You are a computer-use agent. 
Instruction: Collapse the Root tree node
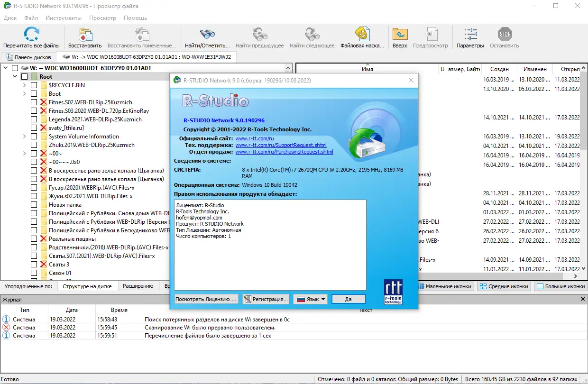pos(15,76)
